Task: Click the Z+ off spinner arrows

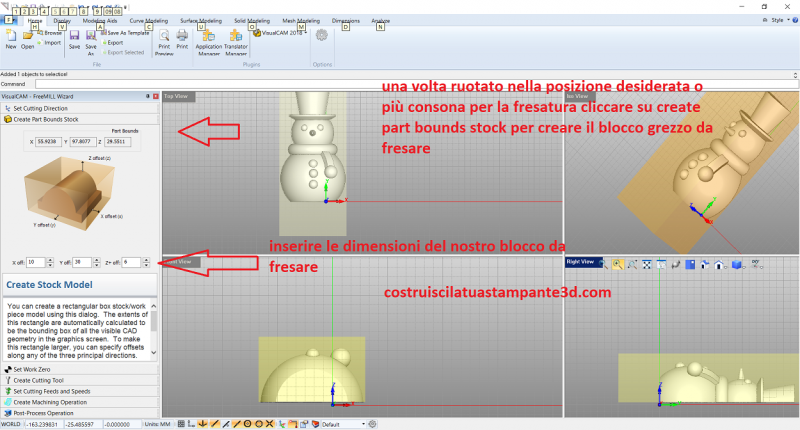Action: click(x=146, y=263)
